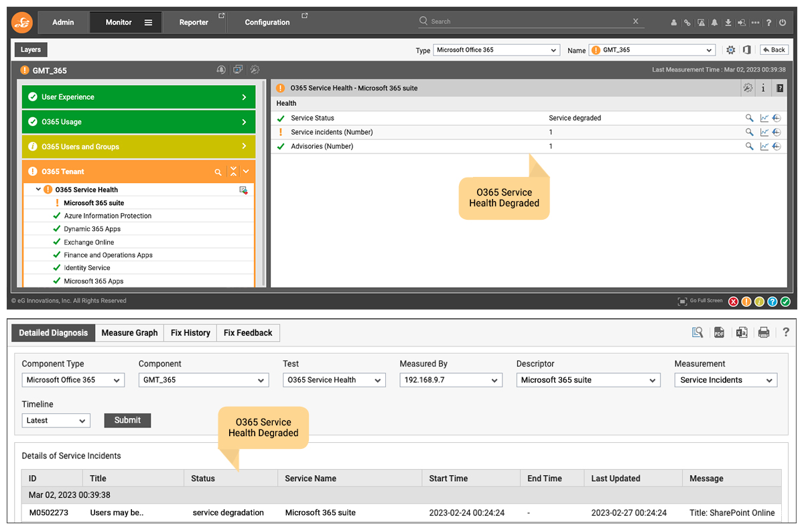This screenshot has width=804, height=532.
Task: Open the Monitor menu
Action: click(125, 22)
